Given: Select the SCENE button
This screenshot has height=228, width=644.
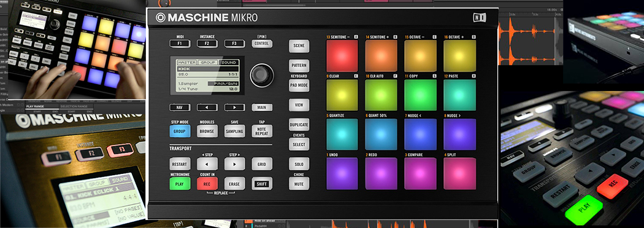Looking at the screenshot, I should pos(299,45).
